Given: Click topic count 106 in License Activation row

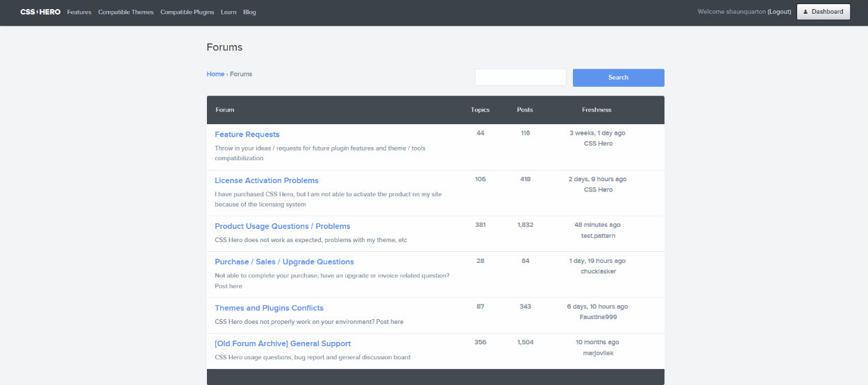Looking at the screenshot, I should pos(481,179).
